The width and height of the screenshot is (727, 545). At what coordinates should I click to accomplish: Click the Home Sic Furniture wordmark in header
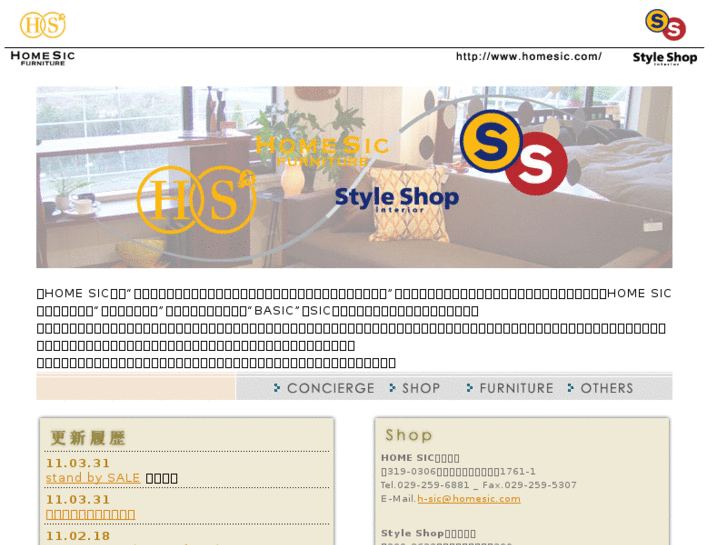(x=43, y=58)
